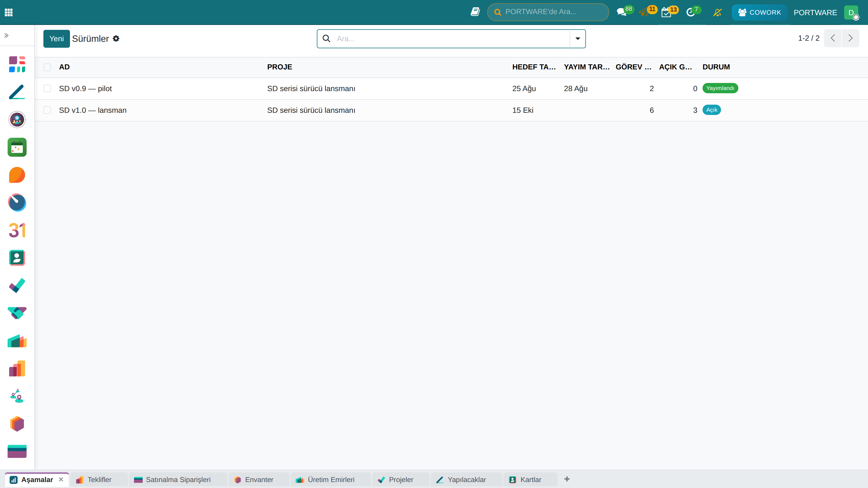Screen dimensions: 868x488
Task: Click the gear icon beside Sürümler
Action: coord(116,39)
